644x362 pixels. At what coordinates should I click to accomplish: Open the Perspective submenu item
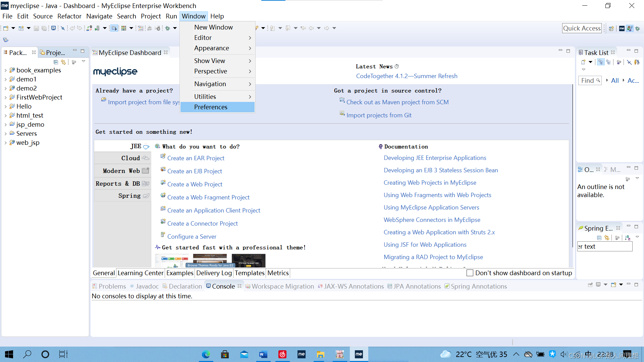coord(217,71)
